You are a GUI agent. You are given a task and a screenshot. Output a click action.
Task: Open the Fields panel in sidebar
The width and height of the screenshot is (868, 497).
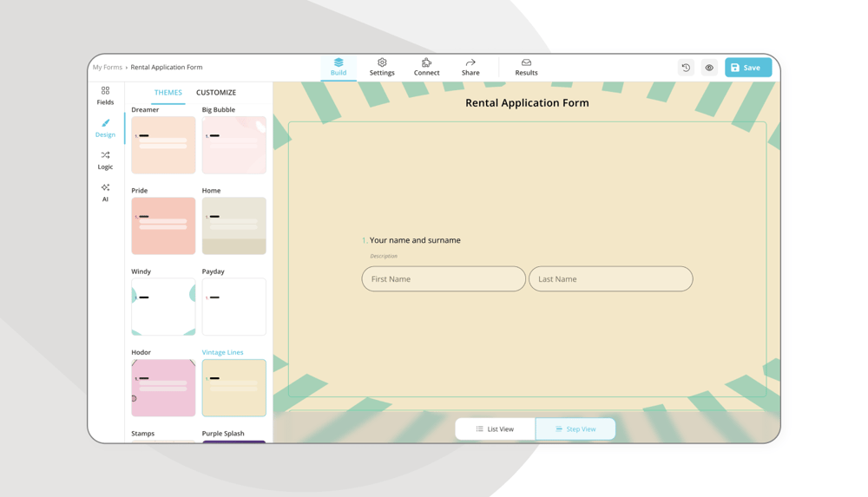tap(105, 95)
